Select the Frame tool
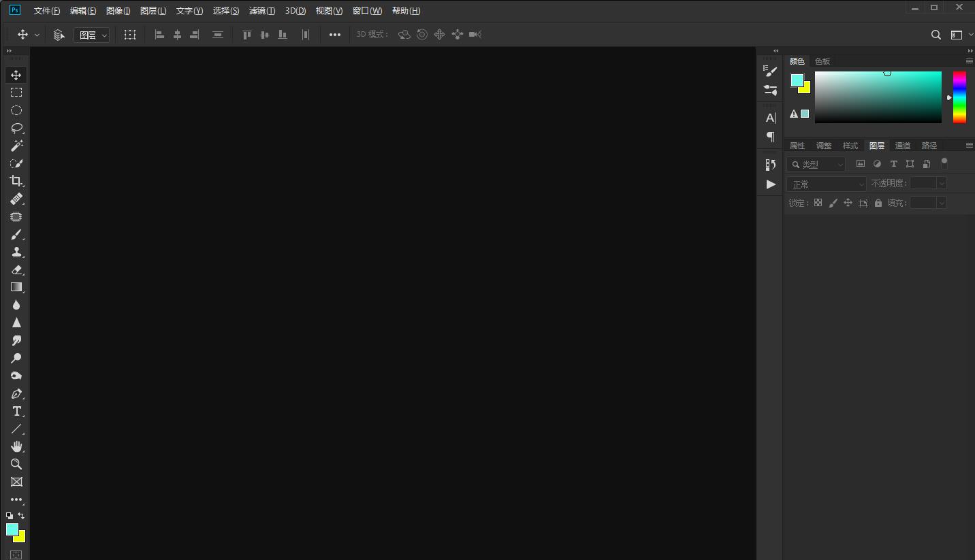975x560 pixels. (x=16, y=482)
